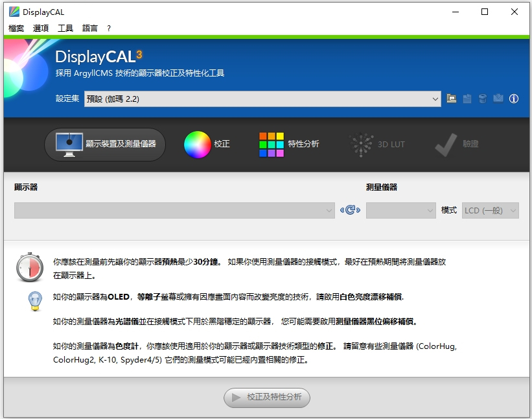This screenshot has height=419, width=532.
Task: Click the color grid 特性分析 icon
Action: [x=272, y=145]
